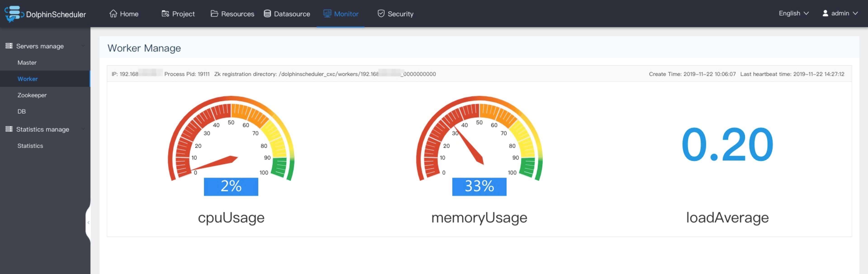Screen dimensions: 868x274
Task: Click the Servers manage server icon
Action: tap(9, 46)
